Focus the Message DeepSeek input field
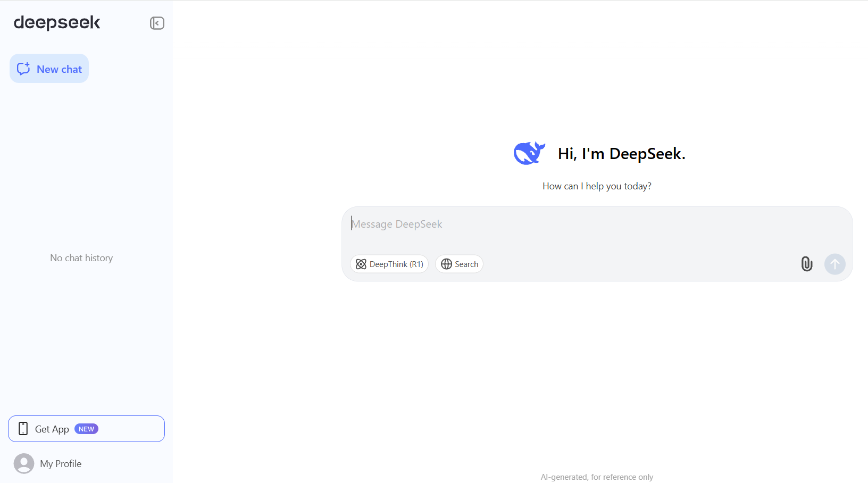The width and height of the screenshot is (868, 483). tap(597, 224)
